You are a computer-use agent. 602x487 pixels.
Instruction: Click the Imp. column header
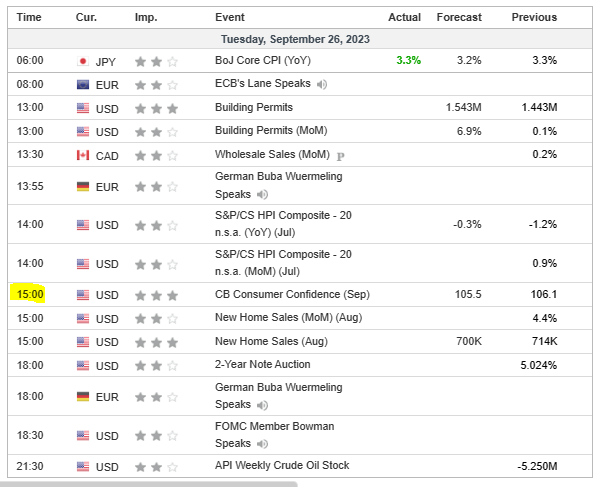tap(146, 18)
